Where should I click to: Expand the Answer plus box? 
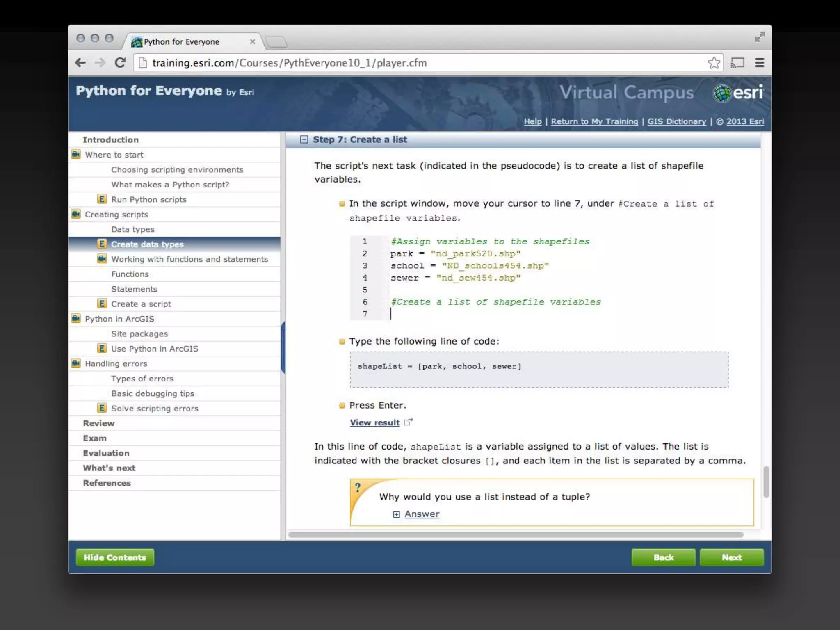[396, 514]
